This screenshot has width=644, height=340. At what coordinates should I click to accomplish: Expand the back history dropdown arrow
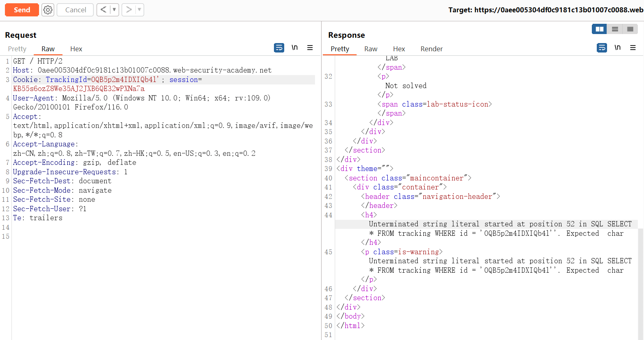[x=114, y=10]
